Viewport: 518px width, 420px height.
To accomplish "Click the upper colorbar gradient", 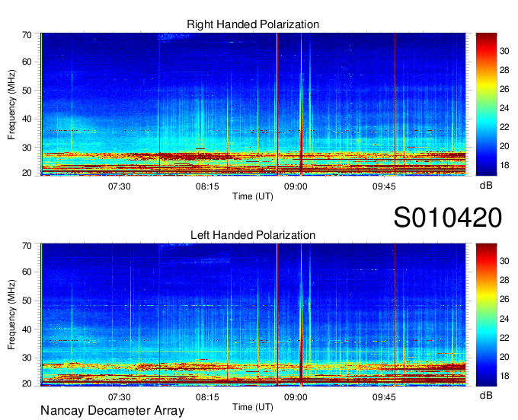I will [x=486, y=104].
